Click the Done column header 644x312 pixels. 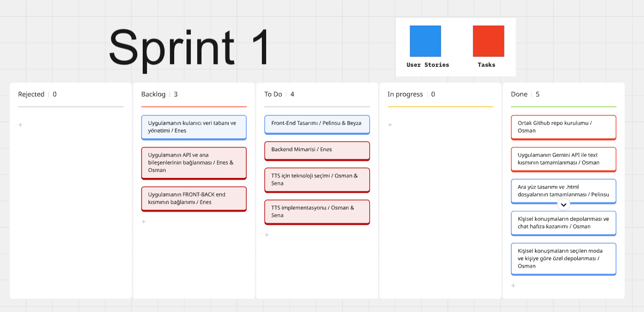click(x=519, y=95)
